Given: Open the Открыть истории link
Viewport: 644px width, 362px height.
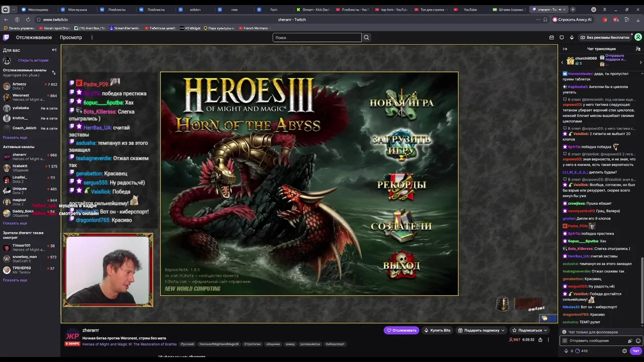Looking at the screenshot, I should [x=33, y=60].
